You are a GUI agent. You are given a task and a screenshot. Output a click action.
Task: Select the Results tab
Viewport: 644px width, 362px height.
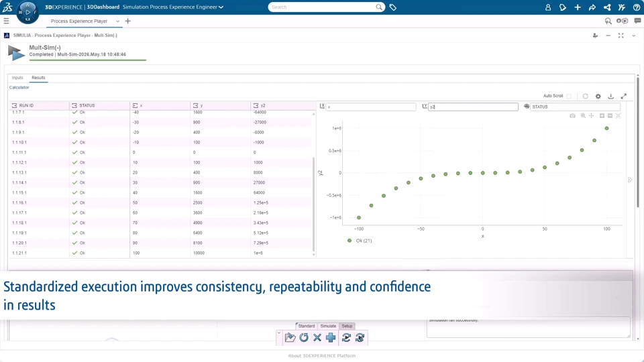coord(39,78)
